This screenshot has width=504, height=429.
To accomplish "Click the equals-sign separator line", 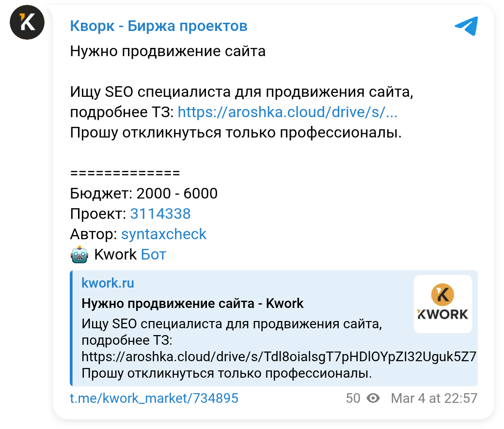I will tap(125, 173).
